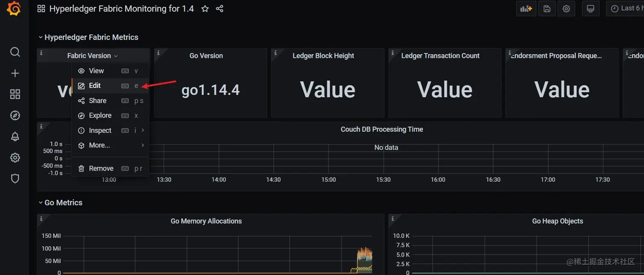
Task: Open the Last 6 hours time picker
Action: (625, 9)
